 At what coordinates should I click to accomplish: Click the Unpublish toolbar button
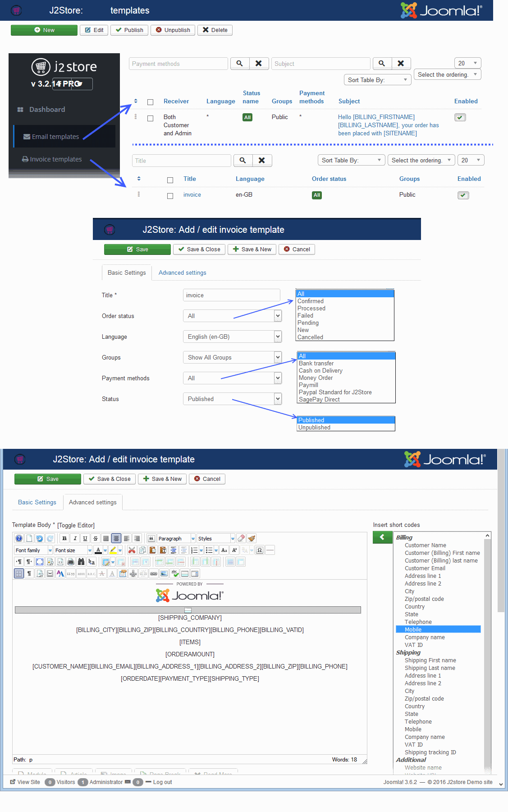173,30
